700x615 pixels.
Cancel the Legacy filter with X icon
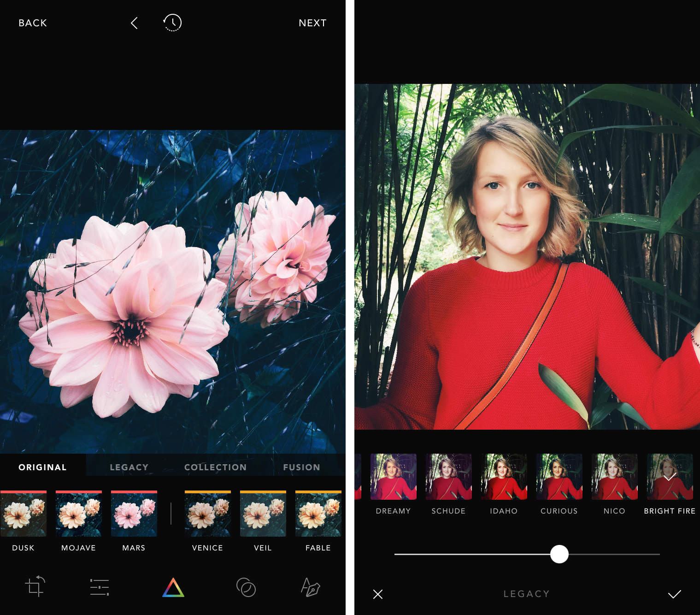378,594
